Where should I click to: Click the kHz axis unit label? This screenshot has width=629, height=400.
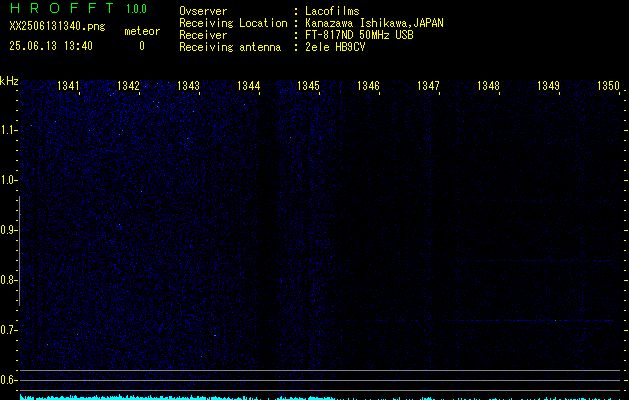coord(9,81)
